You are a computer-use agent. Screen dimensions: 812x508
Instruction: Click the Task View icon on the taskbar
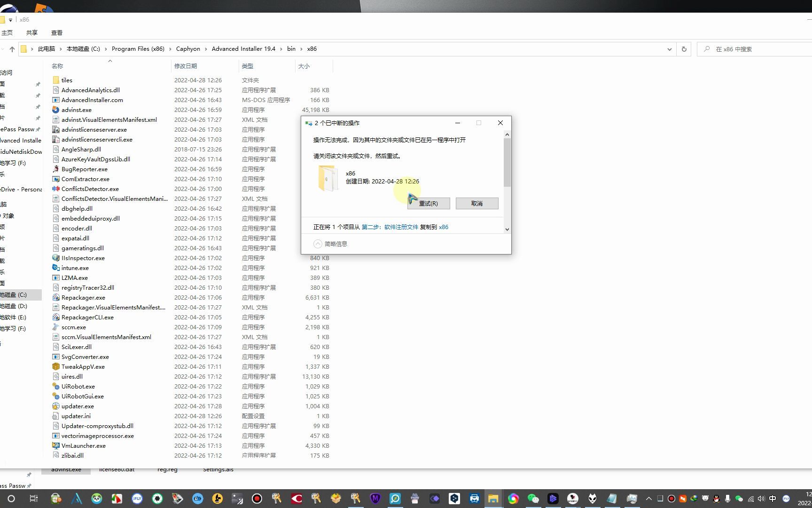tap(33, 499)
